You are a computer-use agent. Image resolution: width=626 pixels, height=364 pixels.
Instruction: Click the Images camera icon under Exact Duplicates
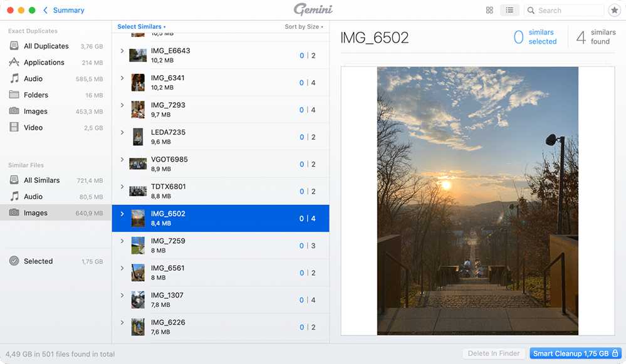pyautogui.click(x=14, y=111)
